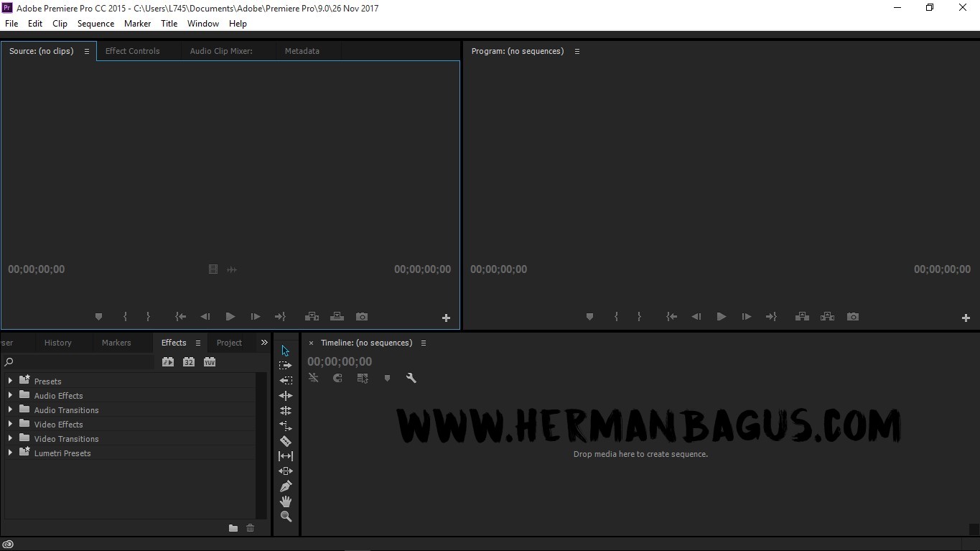The image size is (980, 551).
Task: Expand the Audio Transitions folder
Action: pyautogui.click(x=10, y=409)
